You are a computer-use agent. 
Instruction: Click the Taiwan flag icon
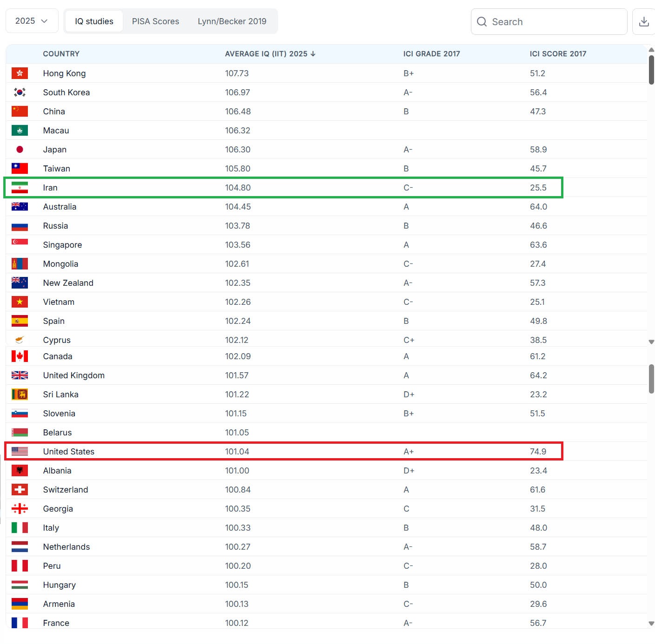20,169
